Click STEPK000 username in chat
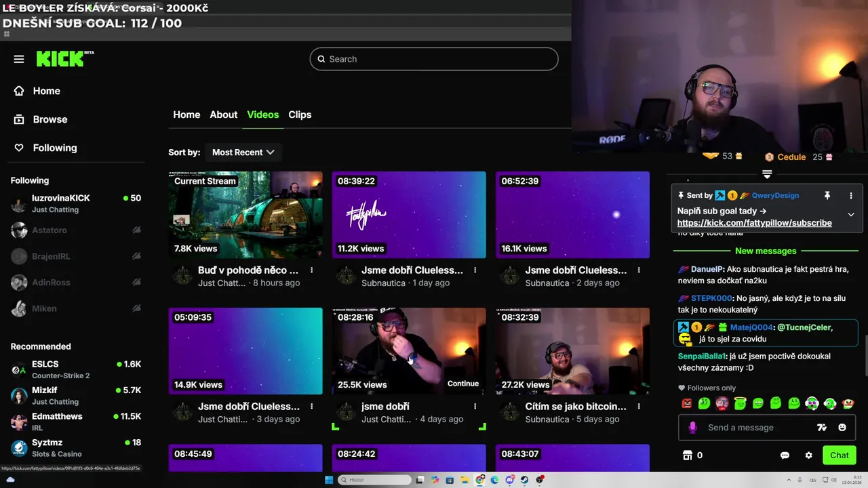The image size is (868, 488). [711, 298]
